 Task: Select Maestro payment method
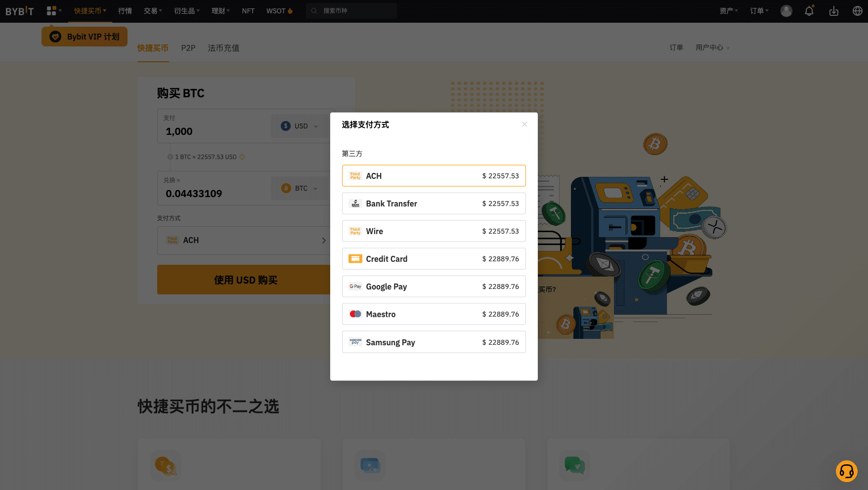coord(434,314)
